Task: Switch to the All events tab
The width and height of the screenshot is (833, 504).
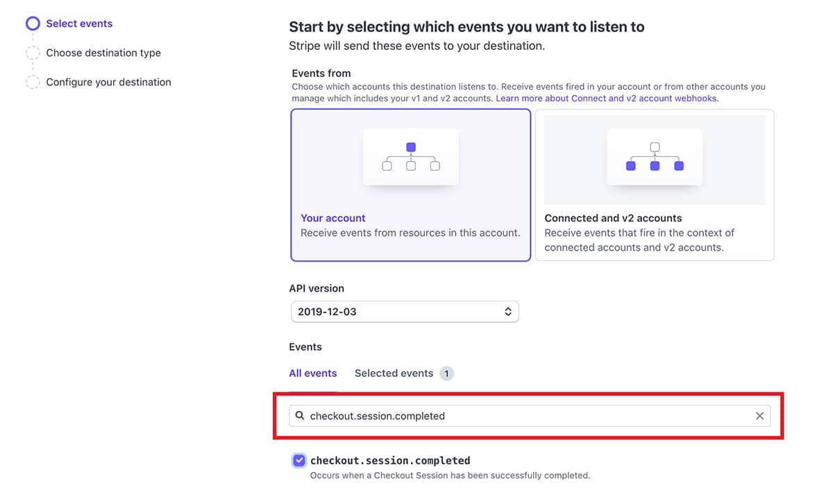Action: pyautogui.click(x=312, y=373)
